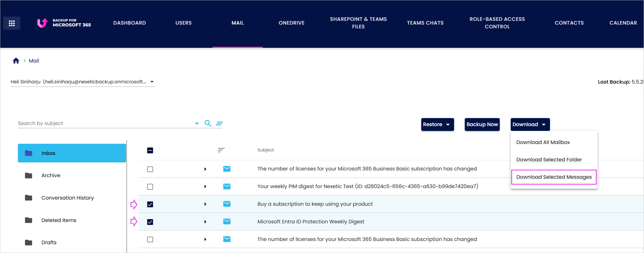
Task: Open the search-by-subject dropdown arrow
Action: 197,123
